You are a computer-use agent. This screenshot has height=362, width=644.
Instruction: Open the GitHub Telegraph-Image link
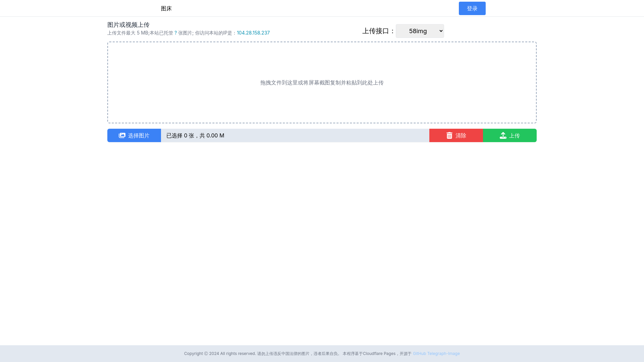click(x=436, y=354)
